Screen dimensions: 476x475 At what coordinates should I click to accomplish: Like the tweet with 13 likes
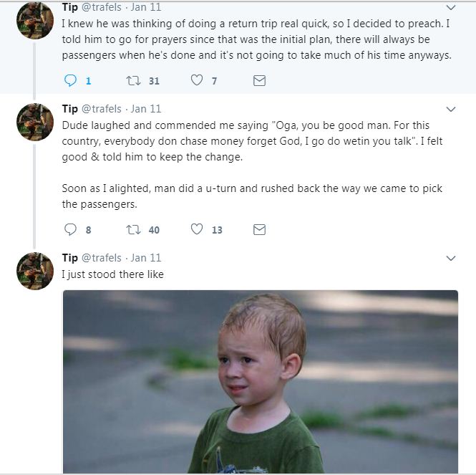(197, 230)
